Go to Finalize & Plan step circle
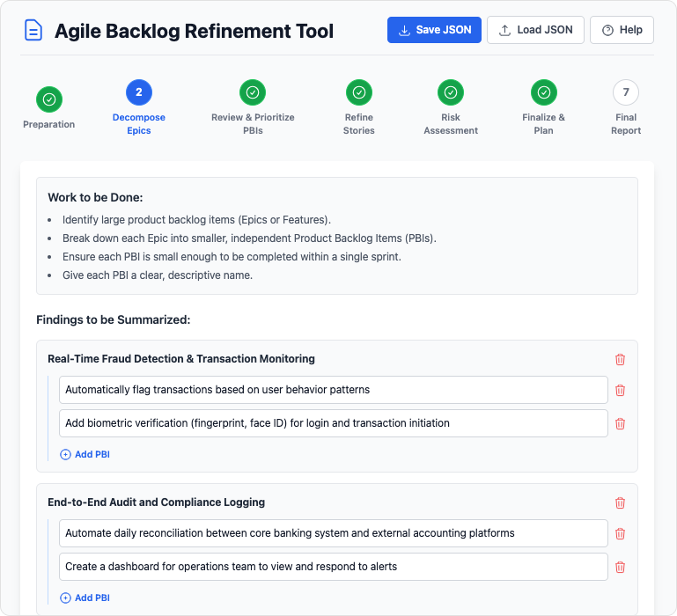 point(543,92)
